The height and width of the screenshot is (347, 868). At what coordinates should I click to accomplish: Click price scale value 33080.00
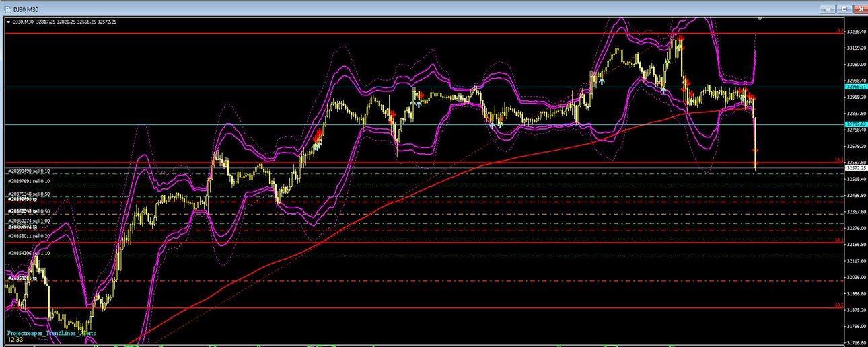tap(856, 65)
